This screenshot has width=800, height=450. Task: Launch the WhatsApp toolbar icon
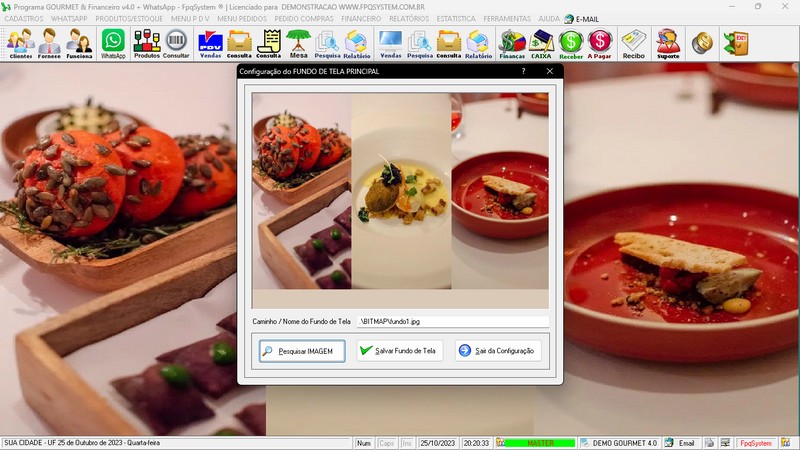click(113, 44)
